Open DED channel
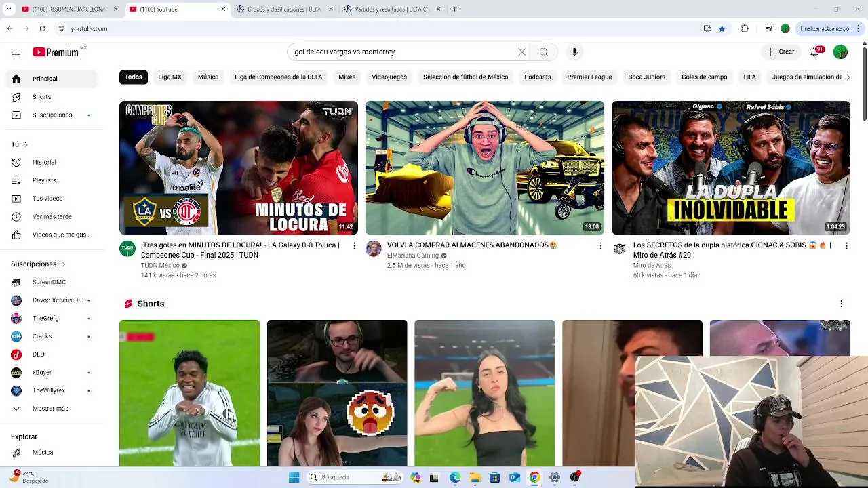Screen dimensions: 868x488 pyautogui.click(x=53, y=354)
